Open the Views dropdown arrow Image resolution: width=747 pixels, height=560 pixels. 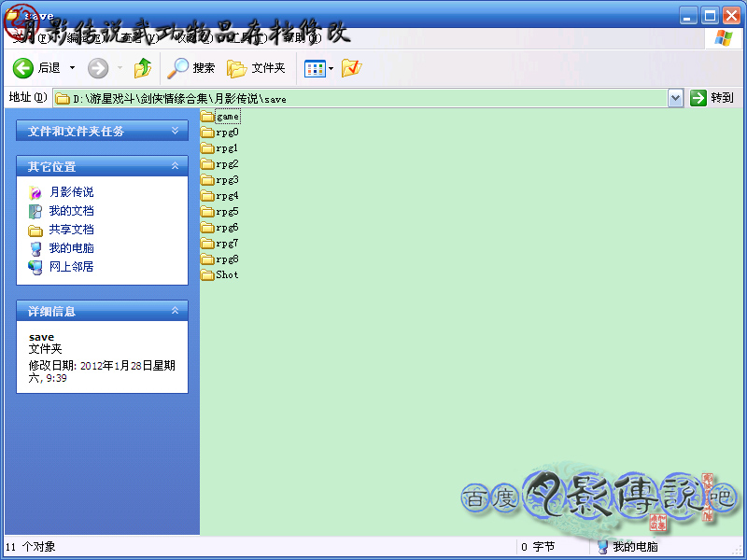(x=330, y=67)
